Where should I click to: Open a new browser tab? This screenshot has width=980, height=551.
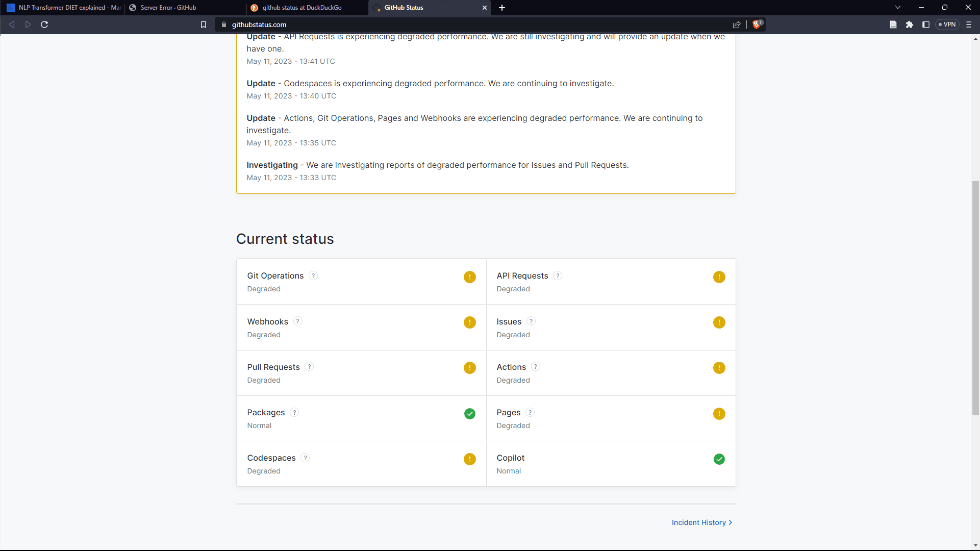pos(502,8)
